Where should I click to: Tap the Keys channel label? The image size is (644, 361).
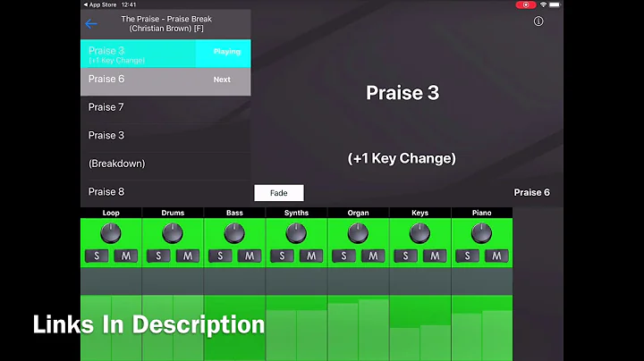point(420,213)
